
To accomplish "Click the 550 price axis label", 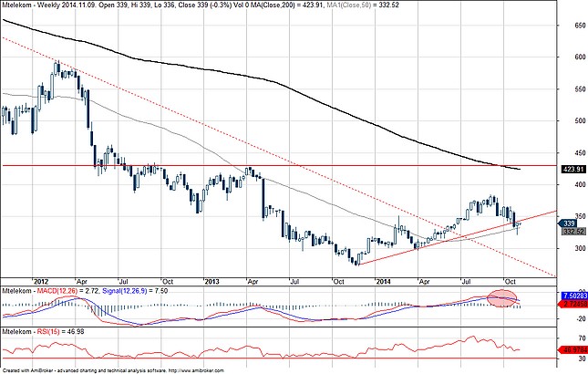I will coord(580,89).
